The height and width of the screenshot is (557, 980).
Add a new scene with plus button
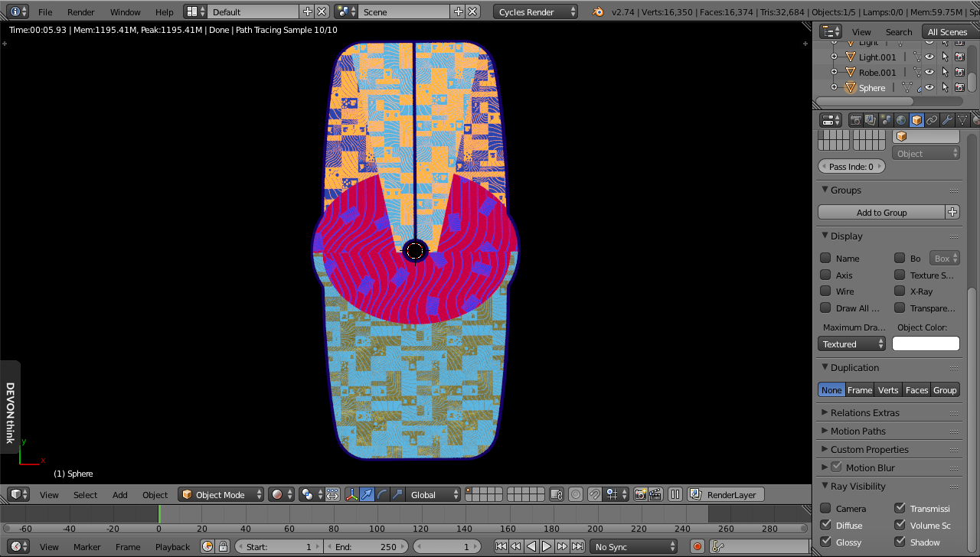tap(459, 11)
